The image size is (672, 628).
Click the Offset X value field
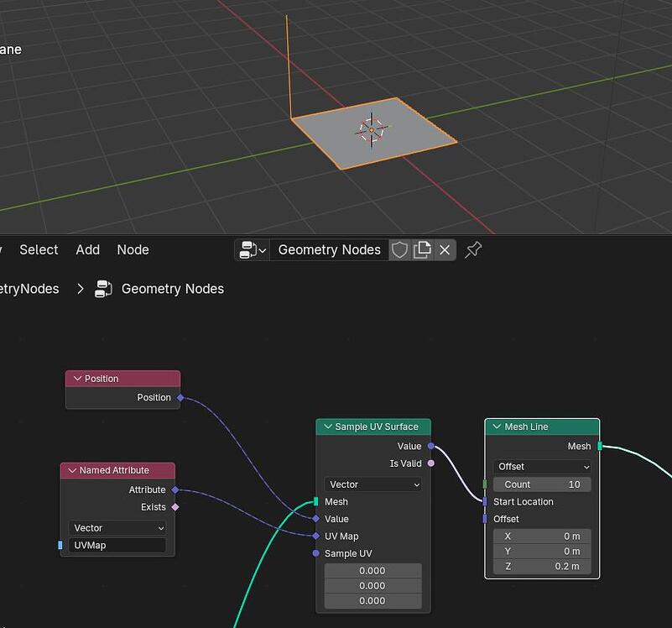click(542, 536)
